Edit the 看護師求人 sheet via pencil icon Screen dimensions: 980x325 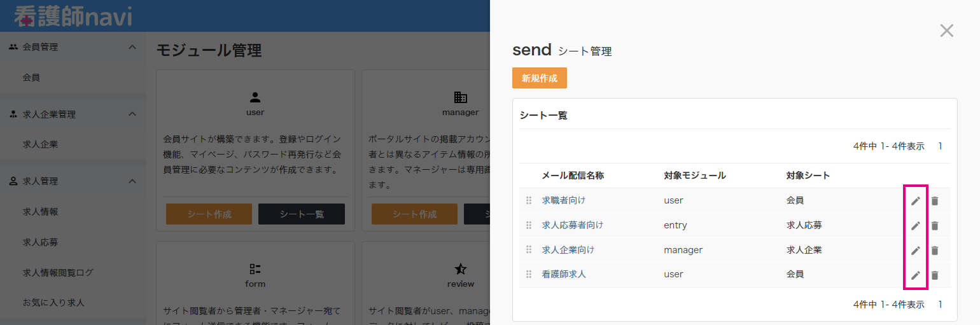click(915, 275)
